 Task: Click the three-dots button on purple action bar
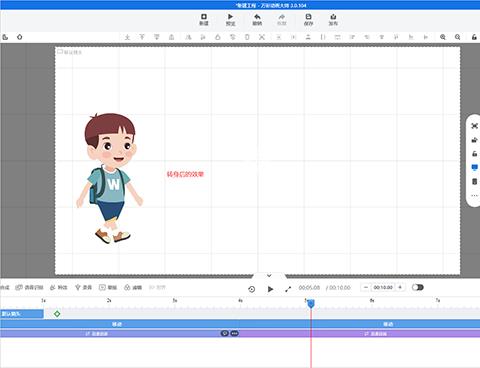point(235,333)
